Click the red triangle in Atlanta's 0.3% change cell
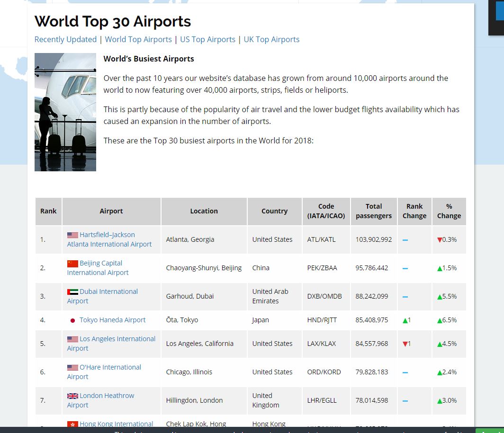The image size is (504, 433). click(440, 239)
